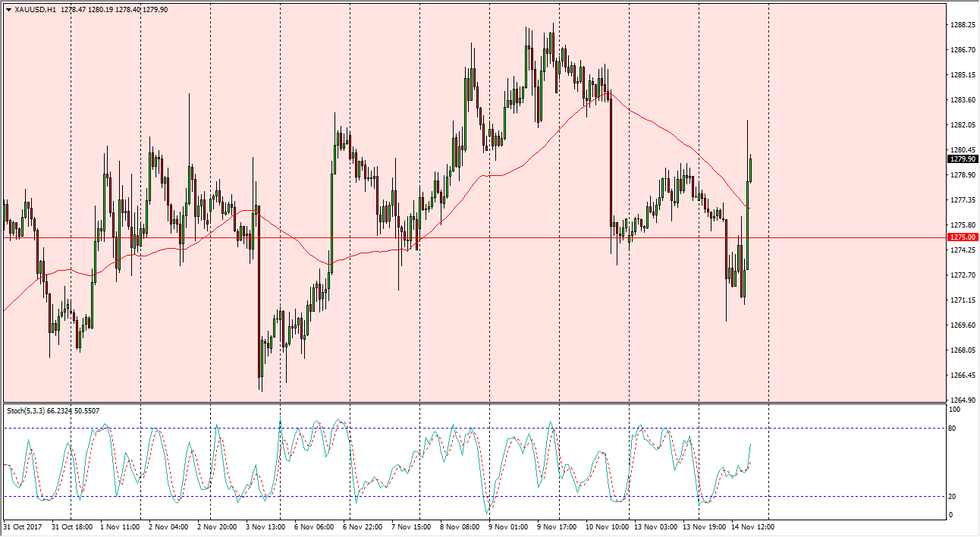Click the Stoch(5,3,3) indicator label

[26, 411]
